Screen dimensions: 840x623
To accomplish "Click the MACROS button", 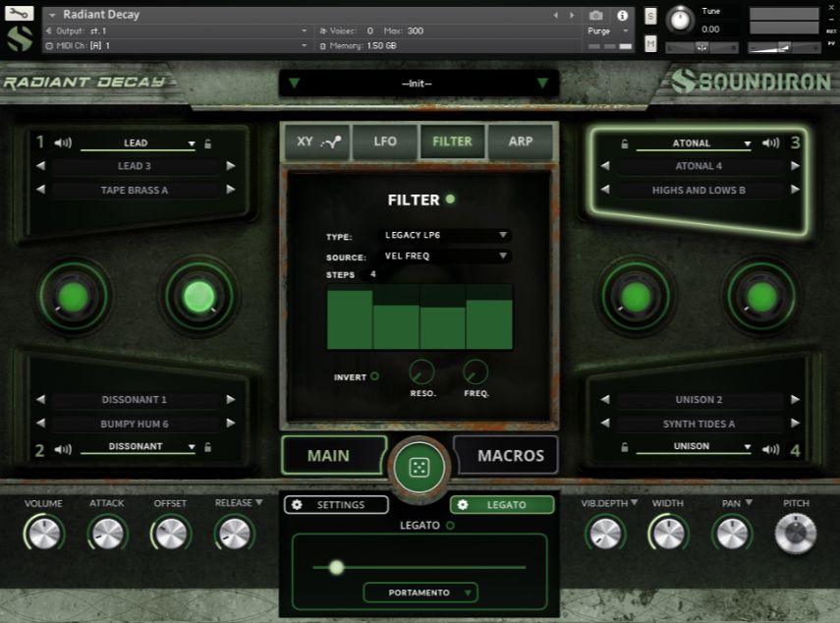I will [507, 455].
